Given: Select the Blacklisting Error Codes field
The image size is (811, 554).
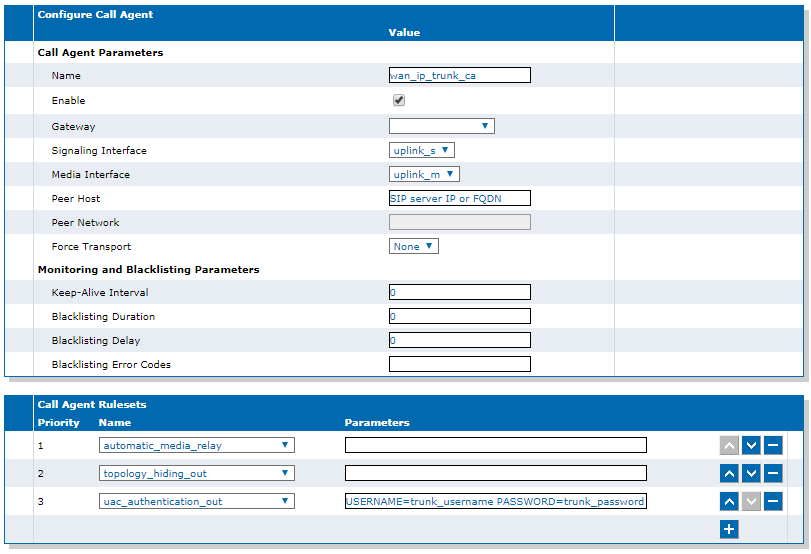Looking at the screenshot, I should pos(460,364).
